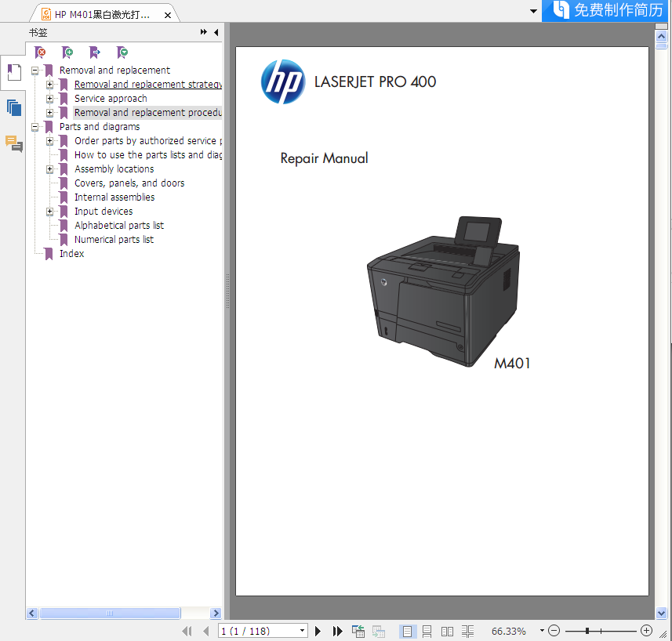This screenshot has width=672, height=641.
Task: Jump to the last page
Action: click(x=337, y=631)
